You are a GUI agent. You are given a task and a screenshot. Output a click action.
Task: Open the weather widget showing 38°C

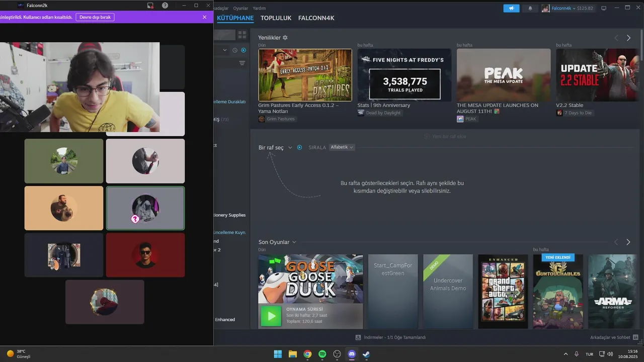pos(19,354)
